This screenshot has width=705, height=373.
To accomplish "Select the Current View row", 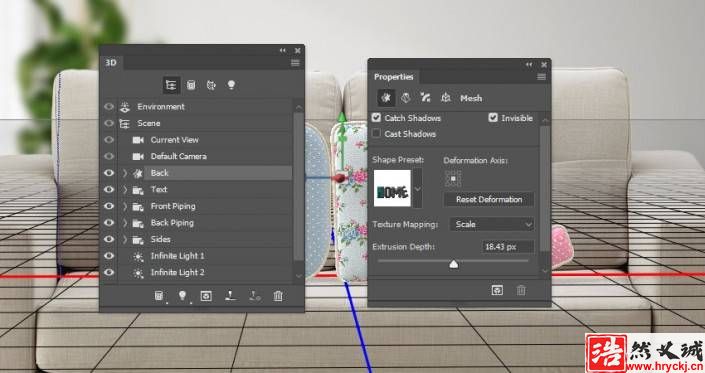I will pos(205,140).
